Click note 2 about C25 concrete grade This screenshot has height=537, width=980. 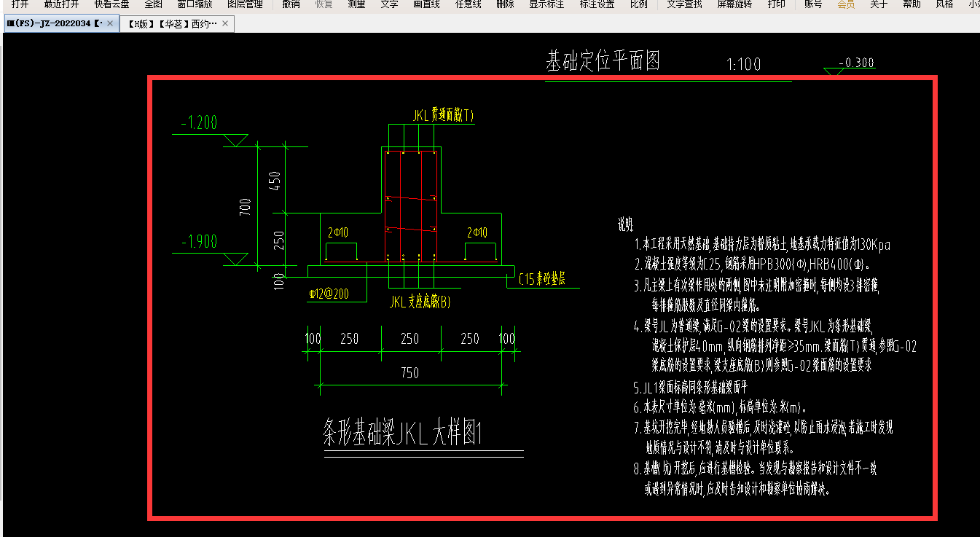[x=753, y=265]
